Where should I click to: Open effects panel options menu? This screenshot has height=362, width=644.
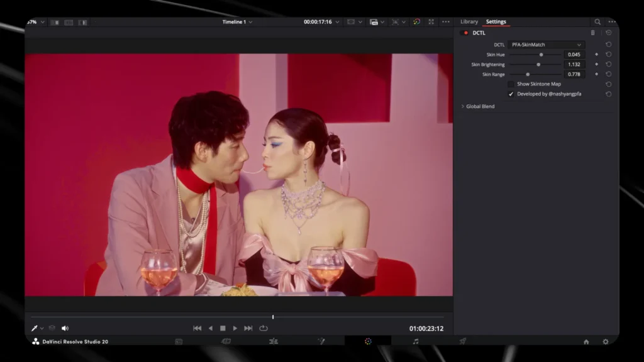[612, 22]
